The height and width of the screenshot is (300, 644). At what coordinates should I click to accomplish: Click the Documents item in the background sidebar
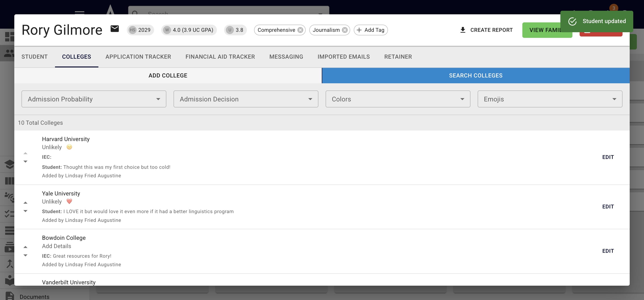(34, 297)
